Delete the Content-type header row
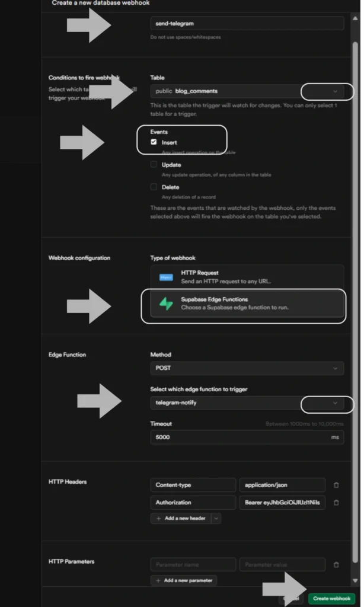364x607 pixels. point(336,485)
